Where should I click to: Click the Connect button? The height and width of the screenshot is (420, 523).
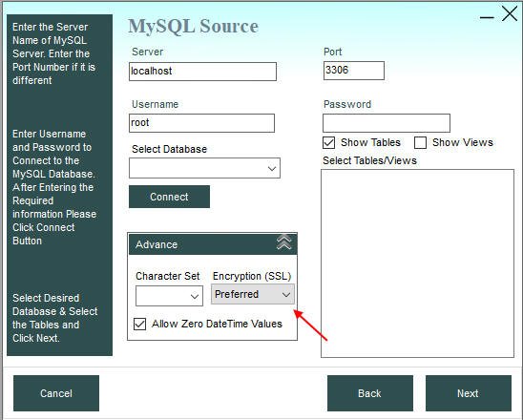click(x=170, y=197)
